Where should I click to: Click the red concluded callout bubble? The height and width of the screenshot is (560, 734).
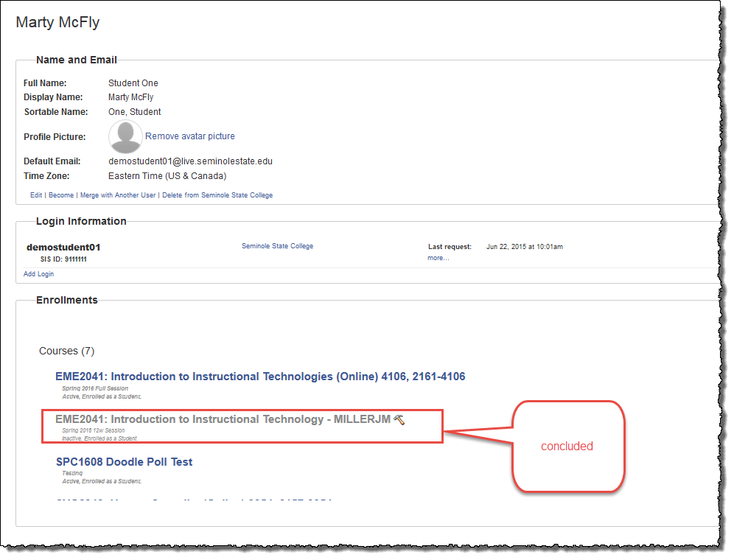567,446
